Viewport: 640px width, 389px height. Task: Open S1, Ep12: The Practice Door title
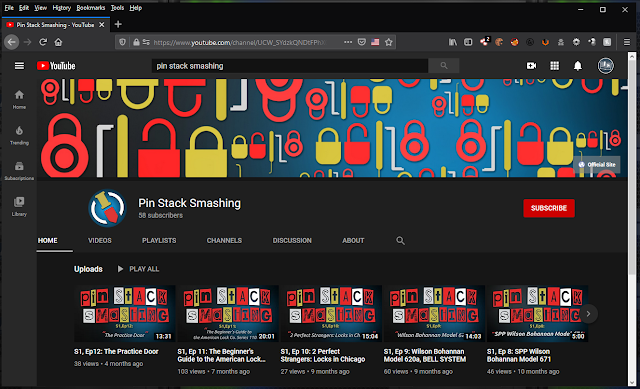(116, 351)
